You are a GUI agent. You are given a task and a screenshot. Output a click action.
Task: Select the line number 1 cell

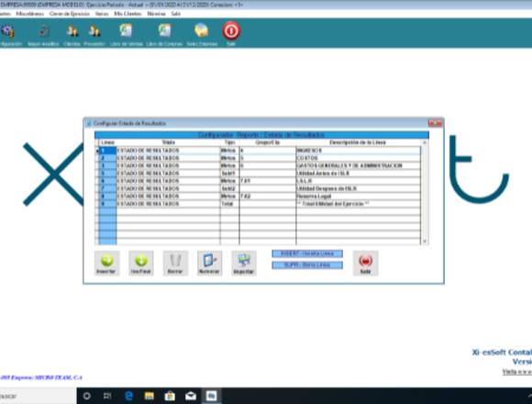coord(108,151)
